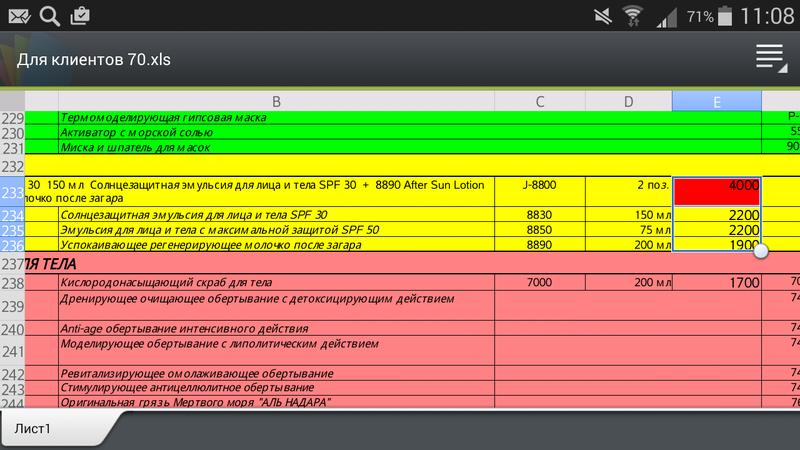Viewport: 800px width, 450px height.
Task: Select column C header
Action: pyautogui.click(x=540, y=102)
